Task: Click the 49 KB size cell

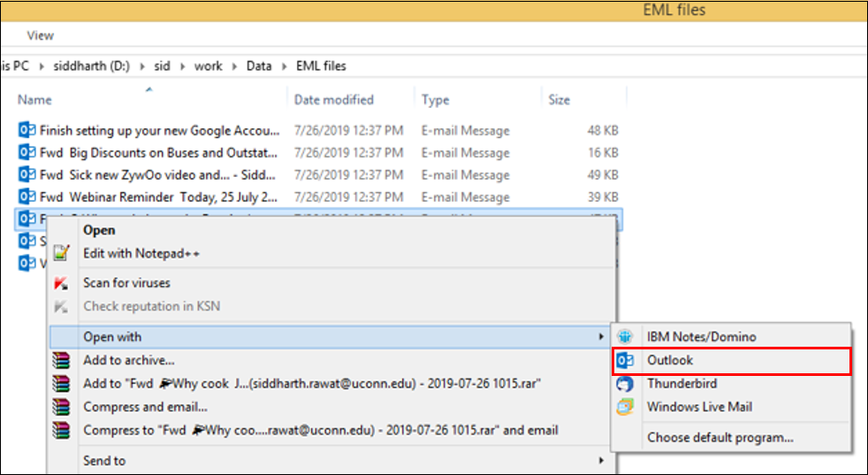Action: pyautogui.click(x=603, y=175)
